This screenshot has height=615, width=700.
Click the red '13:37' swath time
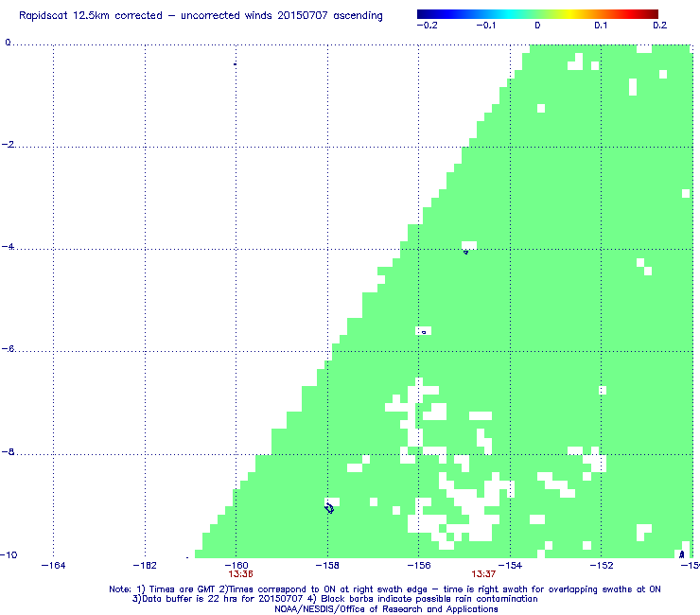pos(483,574)
